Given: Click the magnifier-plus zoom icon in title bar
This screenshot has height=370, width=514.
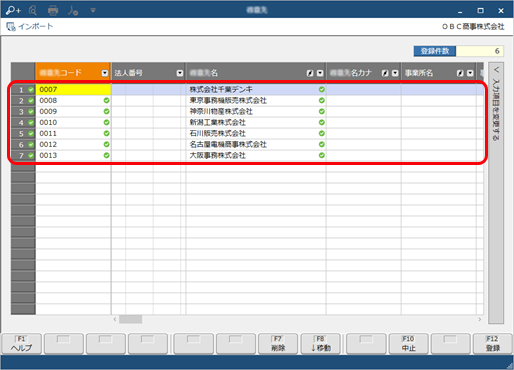Looking at the screenshot, I should (x=13, y=11).
